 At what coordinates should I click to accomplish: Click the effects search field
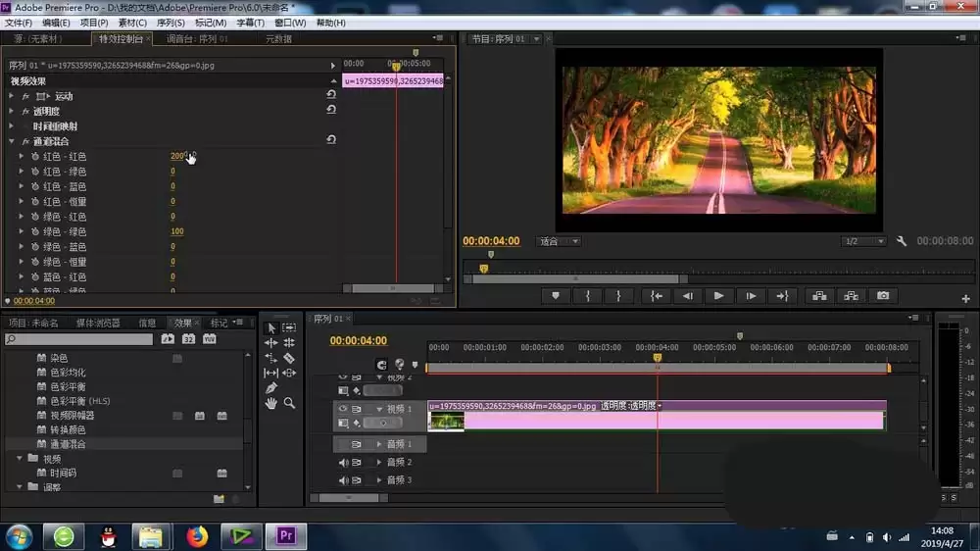(78, 339)
